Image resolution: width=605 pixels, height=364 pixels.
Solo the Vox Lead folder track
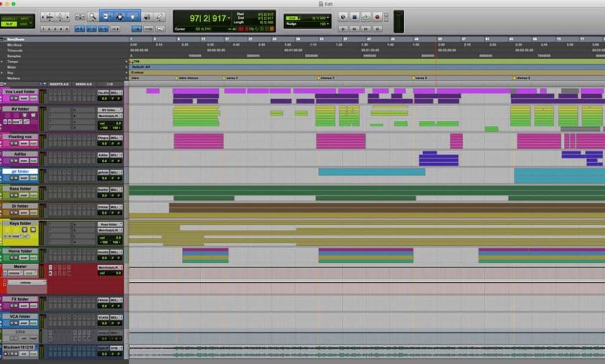[13, 98]
